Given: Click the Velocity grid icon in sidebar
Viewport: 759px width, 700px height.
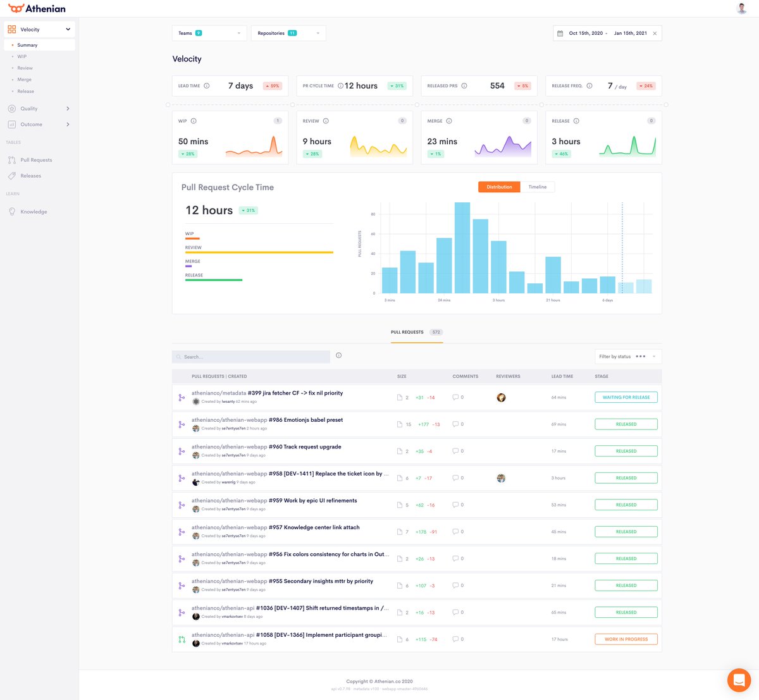Looking at the screenshot, I should click(12, 29).
